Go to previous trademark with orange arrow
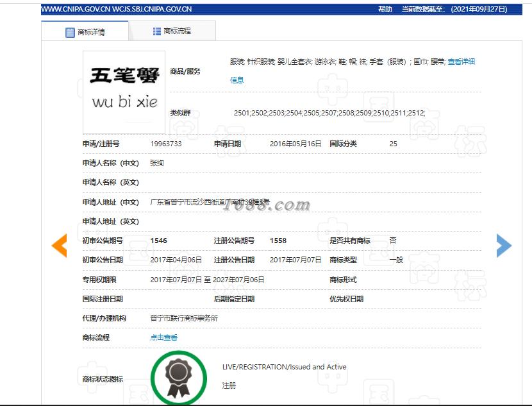This screenshot has height=406, width=532. (60, 246)
